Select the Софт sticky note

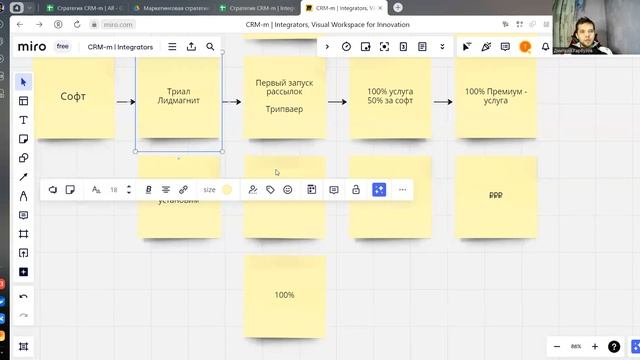tap(75, 98)
